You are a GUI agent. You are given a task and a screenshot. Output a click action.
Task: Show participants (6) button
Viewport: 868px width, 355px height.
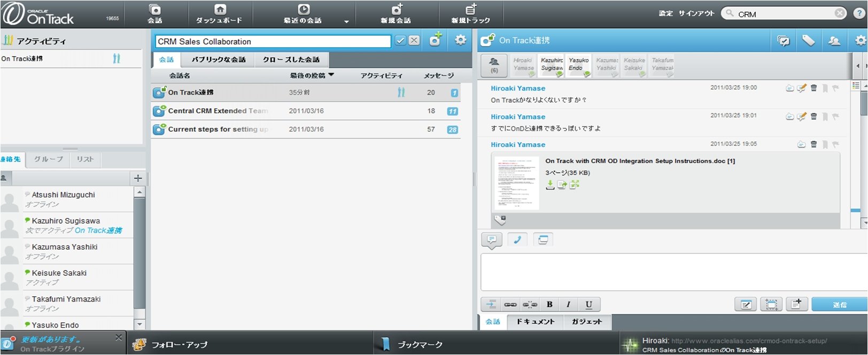click(494, 65)
